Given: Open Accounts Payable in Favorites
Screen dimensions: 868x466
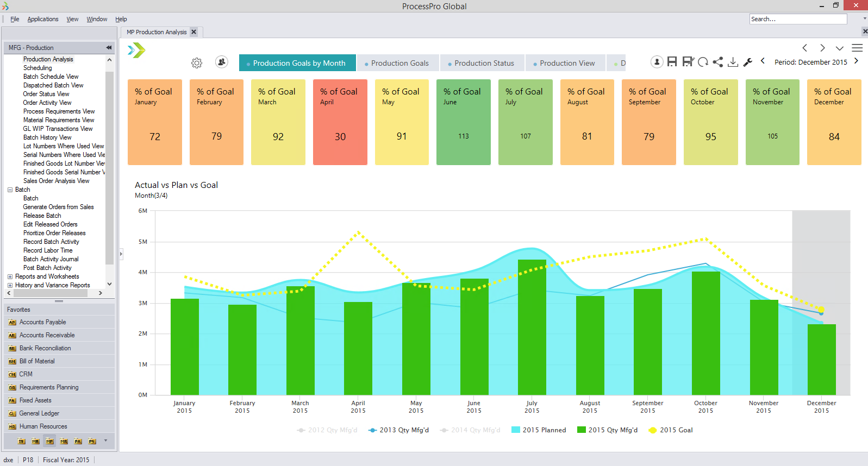Looking at the screenshot, I should click(42, 322).
